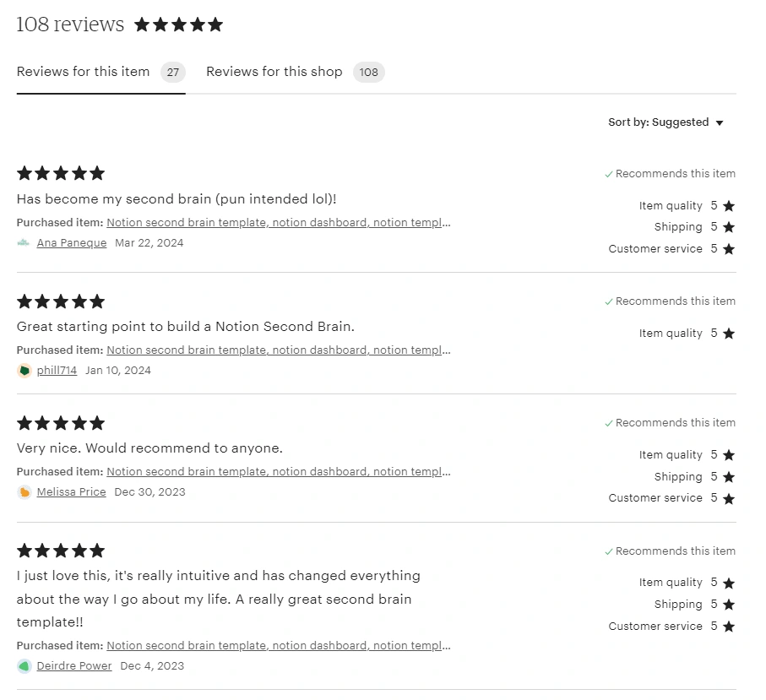This screenshot has width=766, height=700.
Task: Click Melissa Price's avatar icon
Action: [x=24, y=492]
